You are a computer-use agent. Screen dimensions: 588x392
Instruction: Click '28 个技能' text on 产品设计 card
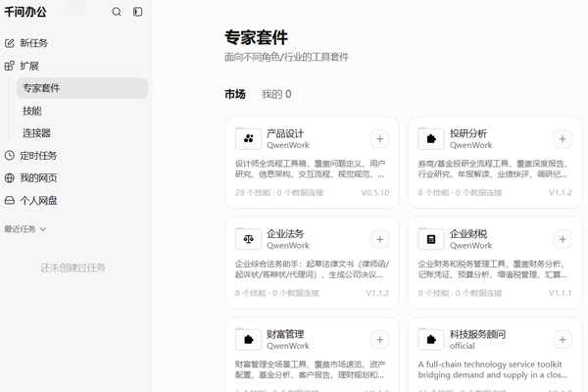click(253, 193)
